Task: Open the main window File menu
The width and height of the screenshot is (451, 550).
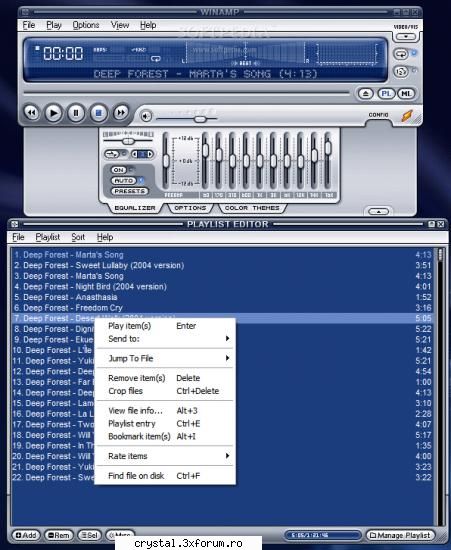Action: (29, 25)
